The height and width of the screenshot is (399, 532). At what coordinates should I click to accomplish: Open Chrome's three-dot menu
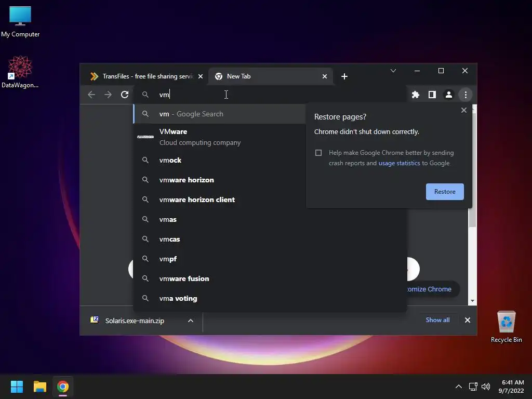tap(465, 95)
